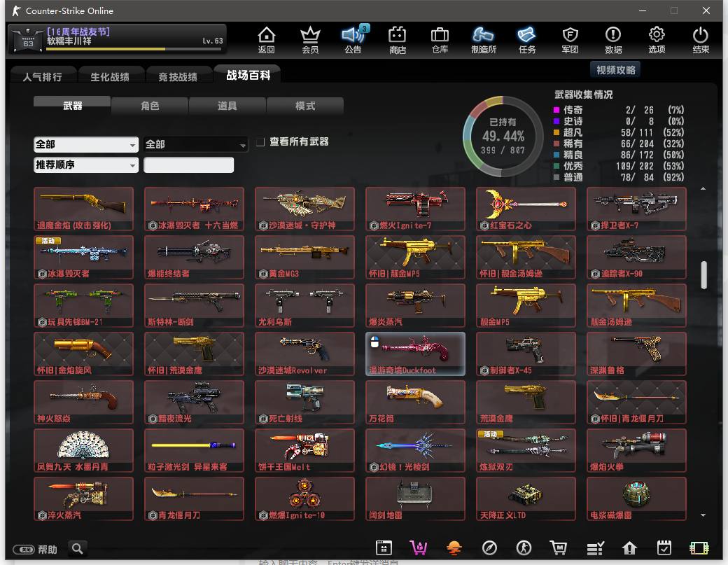Screen dimensions: 728x565
Task: Click the scroll up arrow of weapon list
Action: (x=703, y=188)
